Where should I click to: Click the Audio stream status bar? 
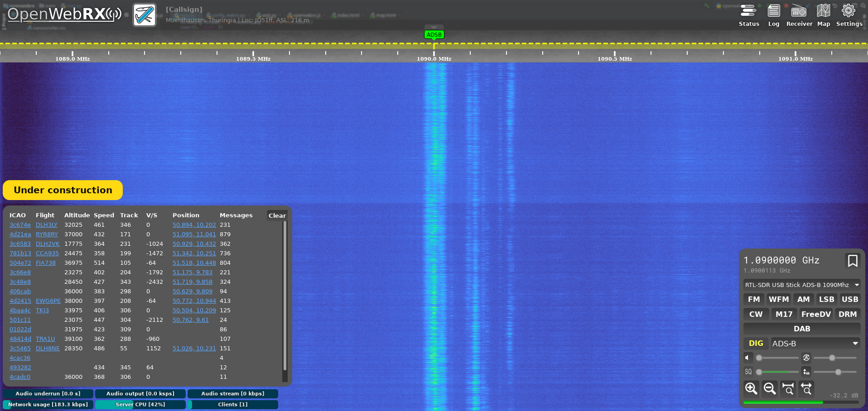click(233, 393)
